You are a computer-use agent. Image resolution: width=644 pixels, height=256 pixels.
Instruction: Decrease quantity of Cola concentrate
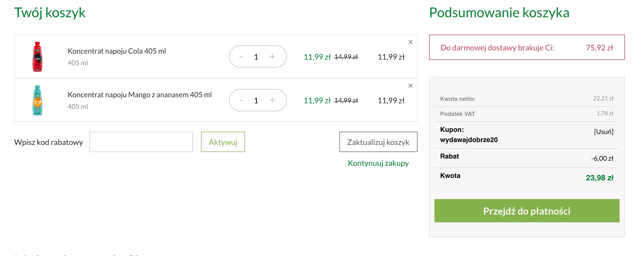241,56
